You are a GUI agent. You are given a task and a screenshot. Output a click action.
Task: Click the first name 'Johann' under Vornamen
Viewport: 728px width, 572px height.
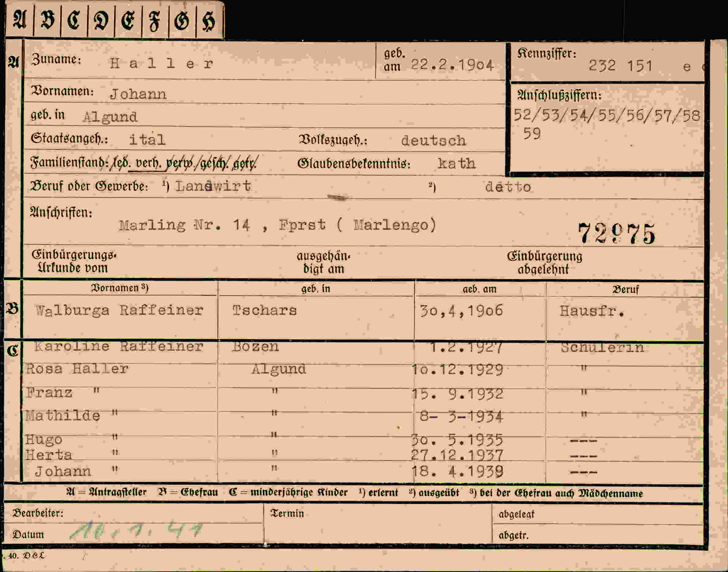(138, 94)
